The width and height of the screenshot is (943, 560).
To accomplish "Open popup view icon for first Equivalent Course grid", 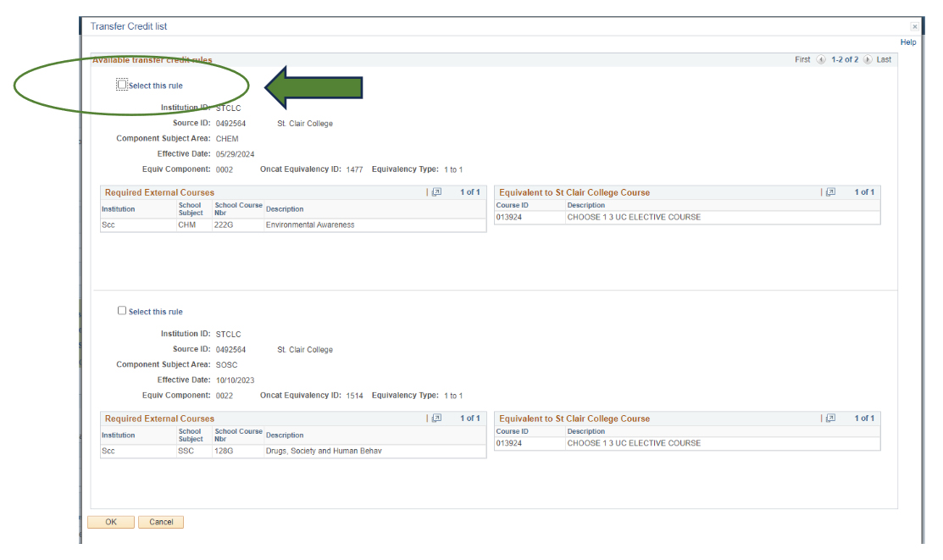I will [831, 192].
